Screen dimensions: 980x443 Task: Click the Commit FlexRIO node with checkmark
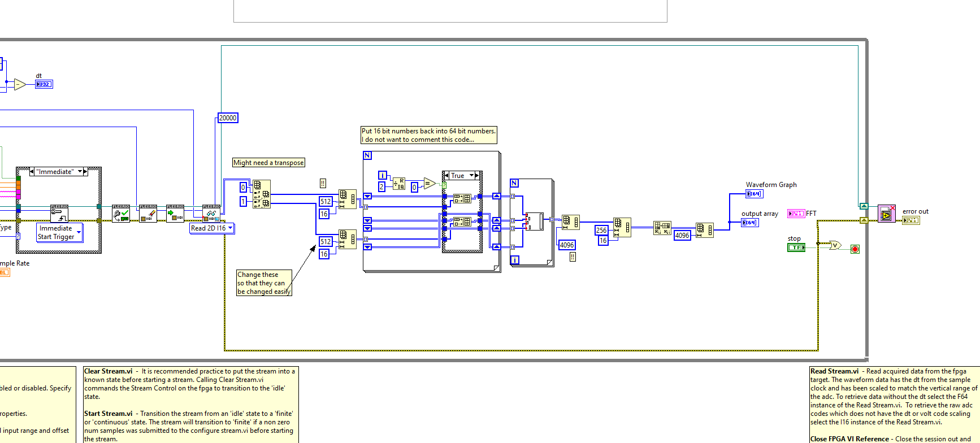point(121,214)
